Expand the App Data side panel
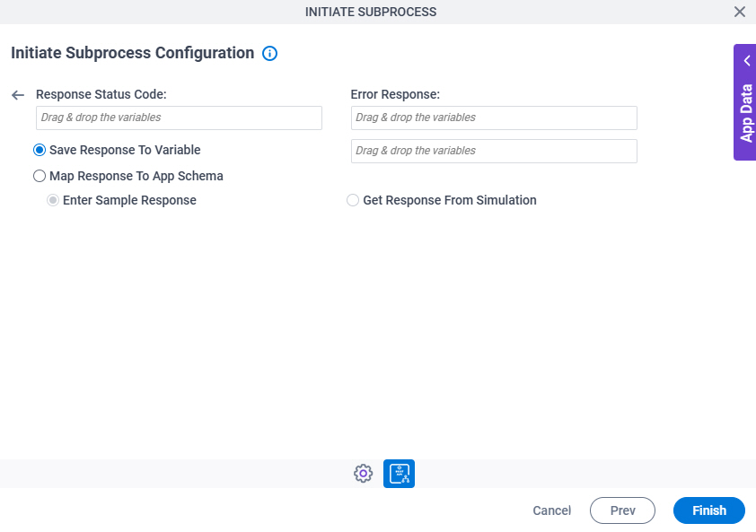756x532 pixels. pyautogui.click(x=745, y=102)
